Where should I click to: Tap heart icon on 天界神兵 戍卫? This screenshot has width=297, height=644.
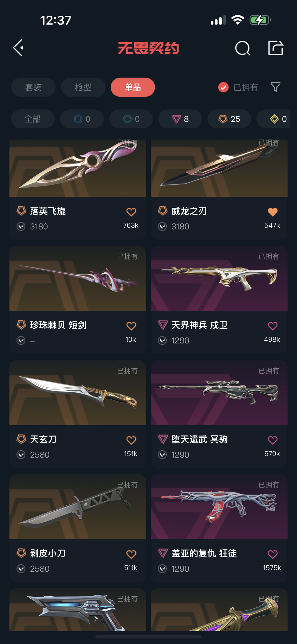pyautogui.click(x=273, y=326)
